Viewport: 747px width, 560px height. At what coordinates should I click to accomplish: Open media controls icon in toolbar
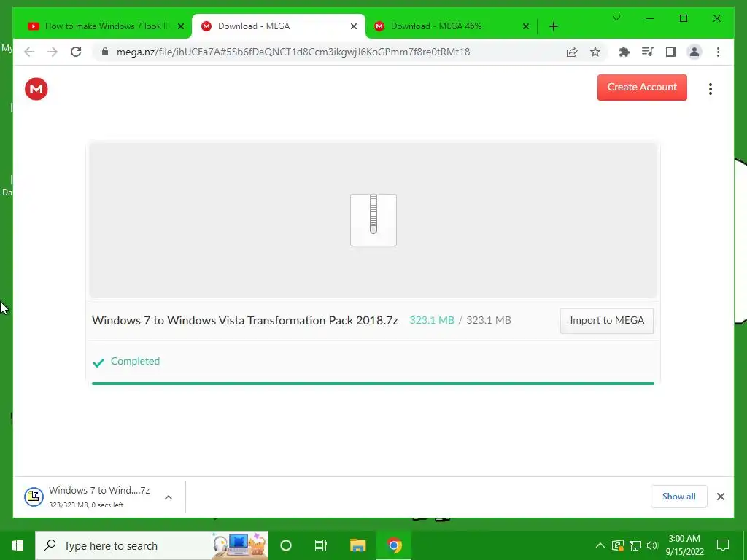pyautogui.click(x=648, y=52)
